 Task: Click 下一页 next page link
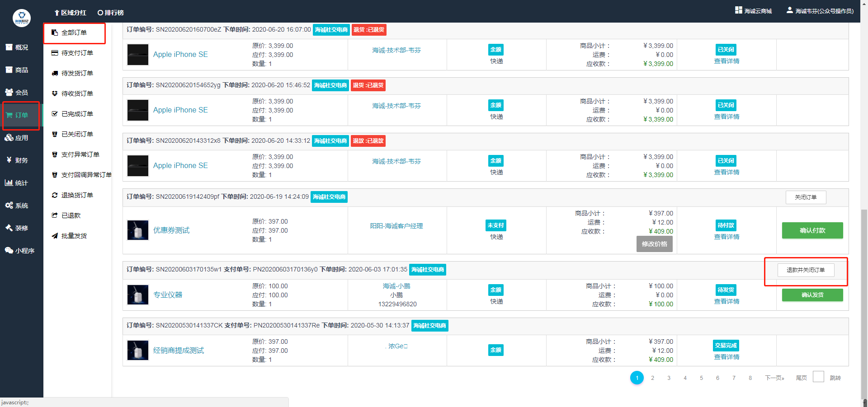point(774,378)
